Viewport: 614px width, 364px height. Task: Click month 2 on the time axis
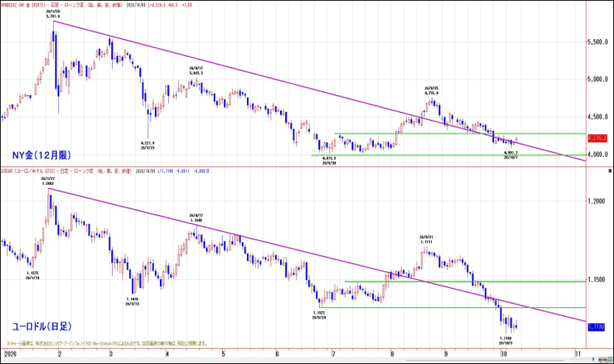(60, 354)
